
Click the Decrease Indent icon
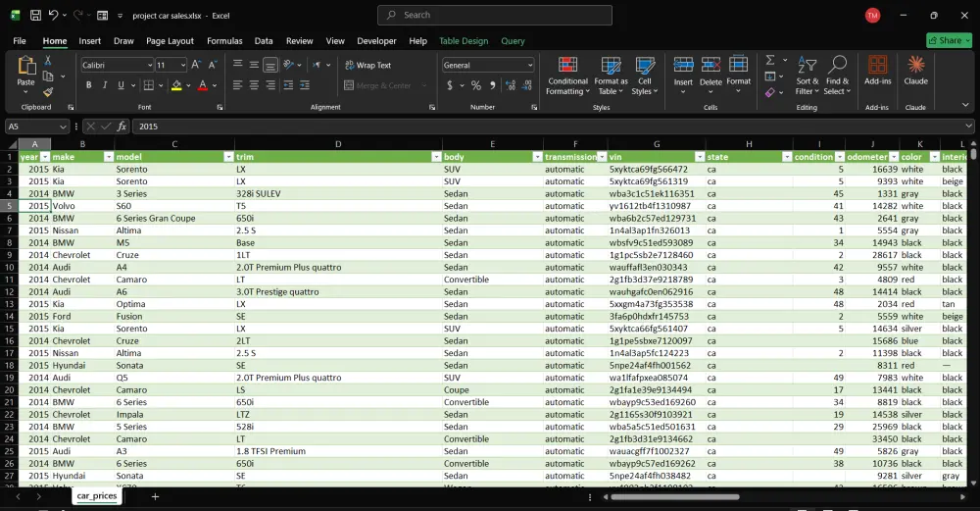tap(288, 85)
